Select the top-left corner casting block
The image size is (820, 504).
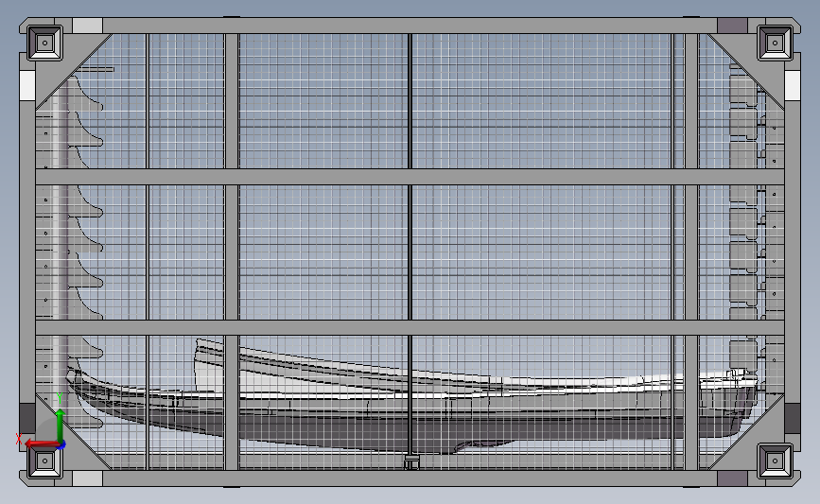click(x=45, y=43)
